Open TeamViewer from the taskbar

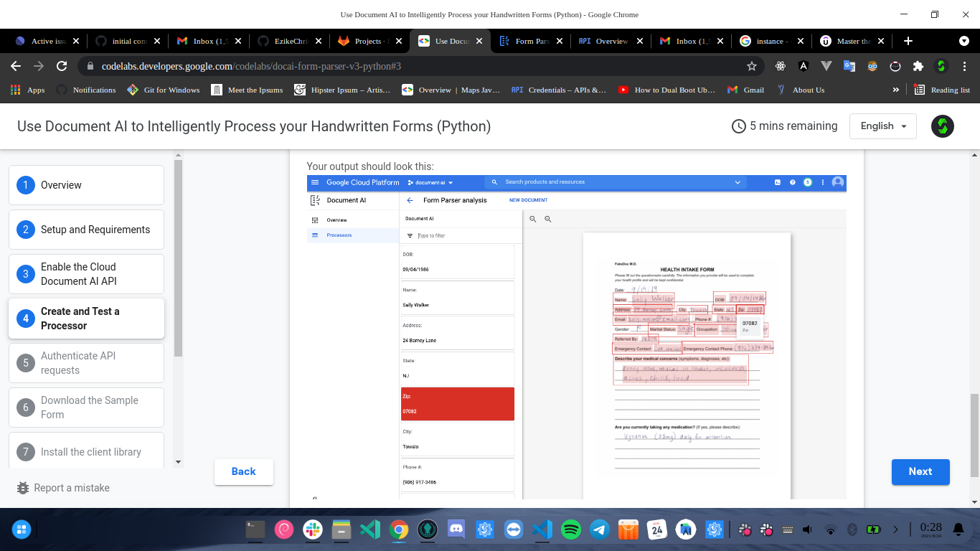click(514, 530)
